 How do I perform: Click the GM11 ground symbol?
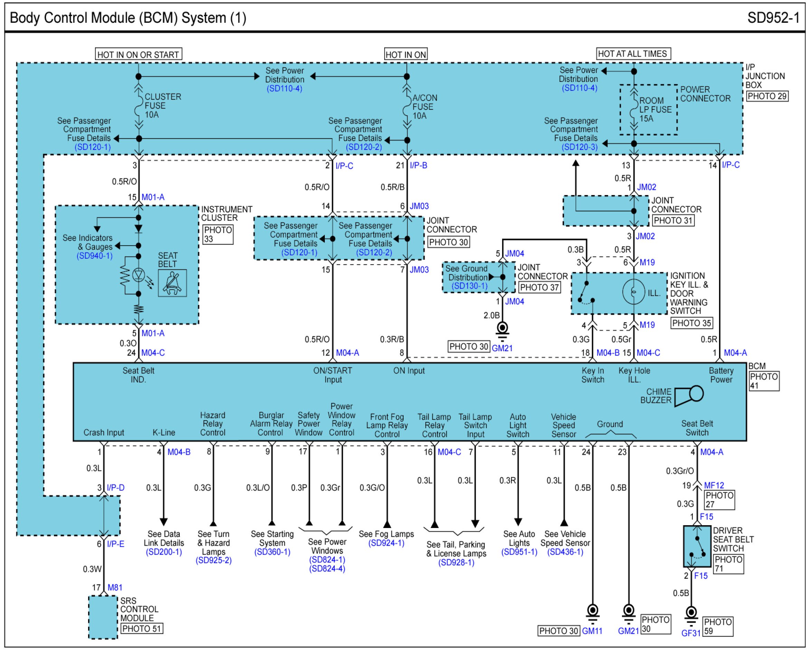pos(593,613)
